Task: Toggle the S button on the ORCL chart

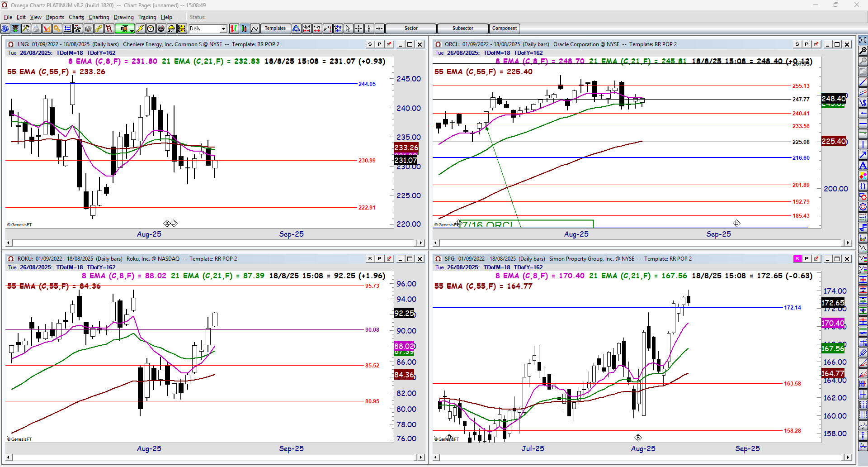Action: pos(797,44)
